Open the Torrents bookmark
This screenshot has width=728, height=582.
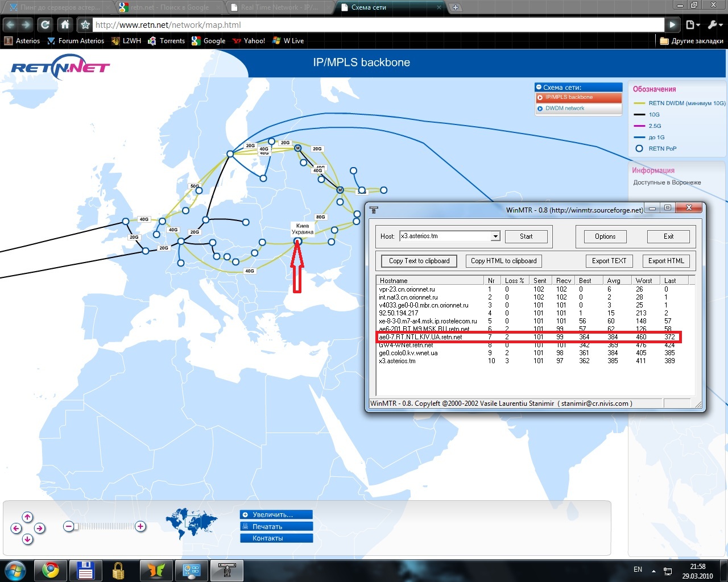click(166, 41)
